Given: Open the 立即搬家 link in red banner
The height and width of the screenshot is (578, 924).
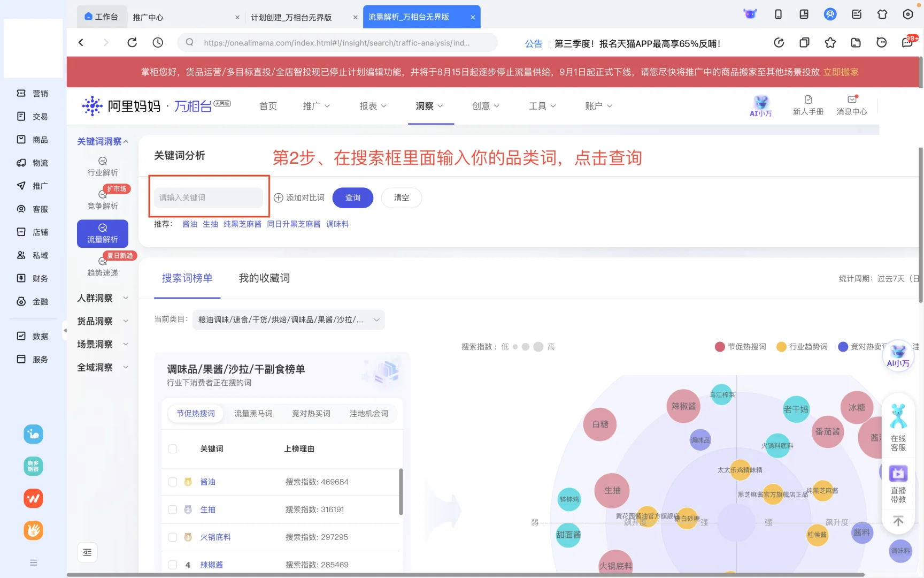Looking at the screenshot, I should [841, 72].
